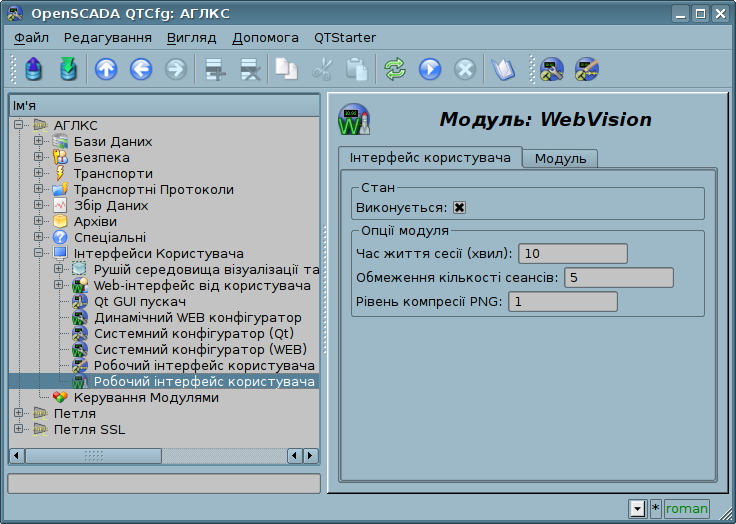
Task: Expand the Петля node
Action: 18,413
